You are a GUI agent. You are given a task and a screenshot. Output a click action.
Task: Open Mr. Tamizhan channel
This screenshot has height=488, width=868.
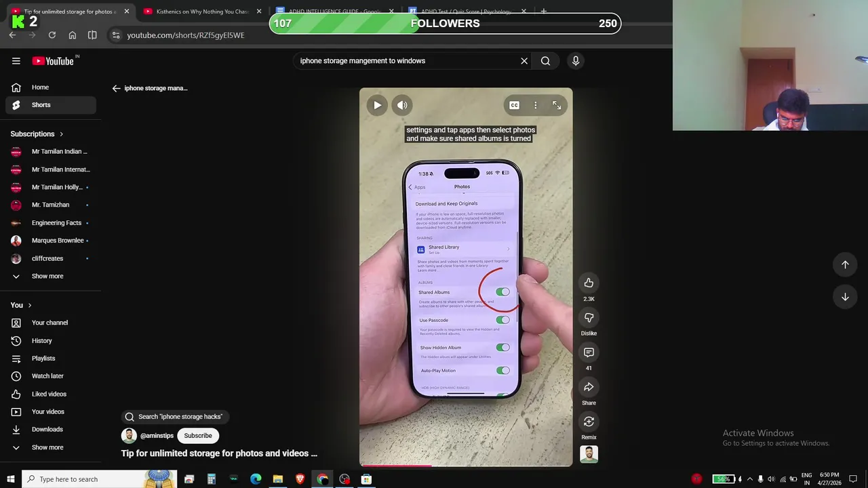click(x=50, y=205)
